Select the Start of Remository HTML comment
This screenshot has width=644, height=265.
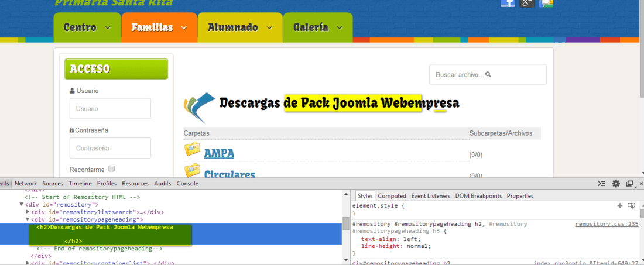pyautogui.click(x=83, y=197)
